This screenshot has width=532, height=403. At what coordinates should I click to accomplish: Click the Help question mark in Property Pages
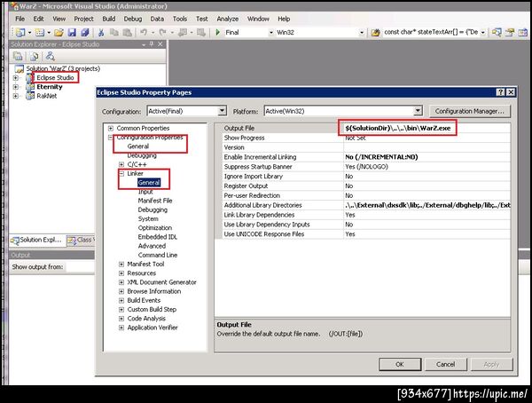[x=500, y=92]
